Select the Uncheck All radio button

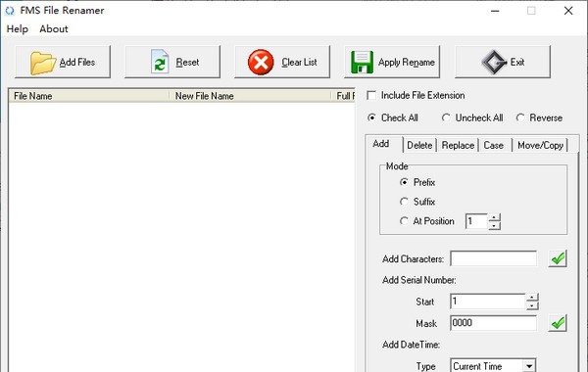[446, 117]
